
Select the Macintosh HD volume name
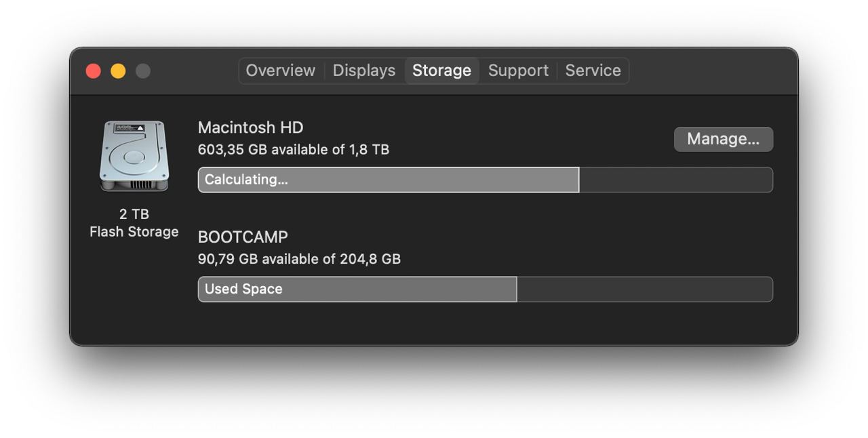point(250,127)
